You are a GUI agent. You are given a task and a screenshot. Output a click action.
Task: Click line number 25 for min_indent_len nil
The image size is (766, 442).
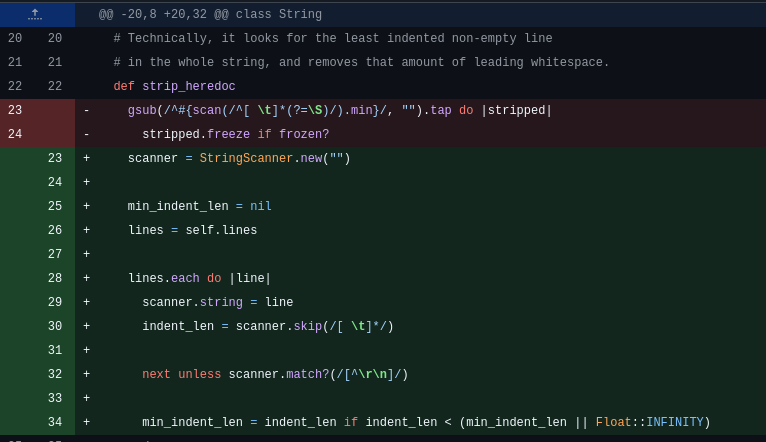pos(55,206)
